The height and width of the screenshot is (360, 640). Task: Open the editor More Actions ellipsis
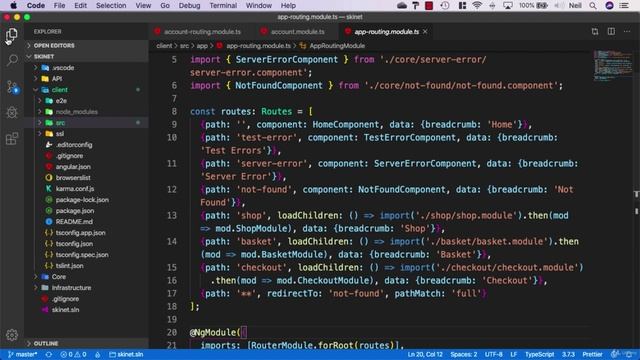627,31
